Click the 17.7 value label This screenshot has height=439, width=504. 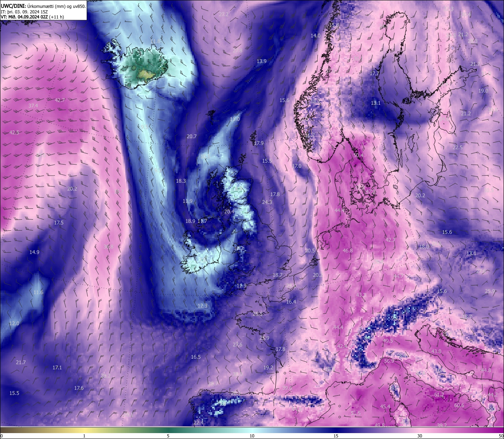pyautogui.click(x=374, y=73)
